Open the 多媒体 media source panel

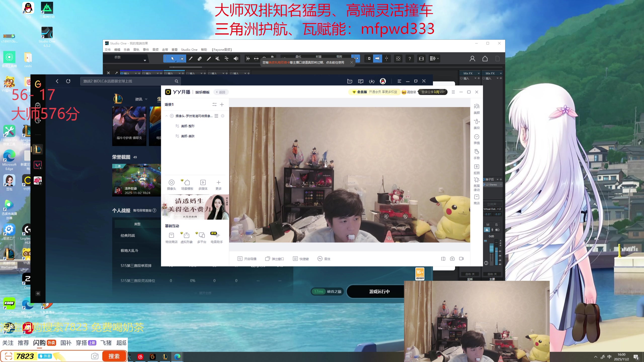click(x=203, y=184)
